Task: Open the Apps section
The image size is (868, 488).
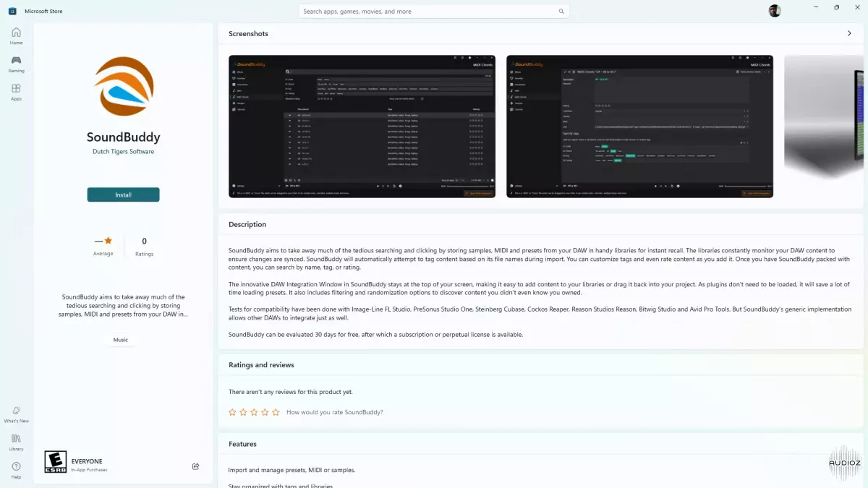Action: 16,92
